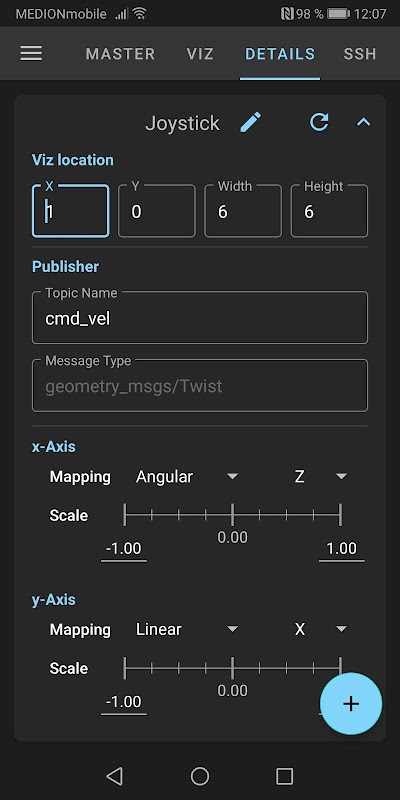
Task: Tap the Width input field
Action: coord(243,211)
